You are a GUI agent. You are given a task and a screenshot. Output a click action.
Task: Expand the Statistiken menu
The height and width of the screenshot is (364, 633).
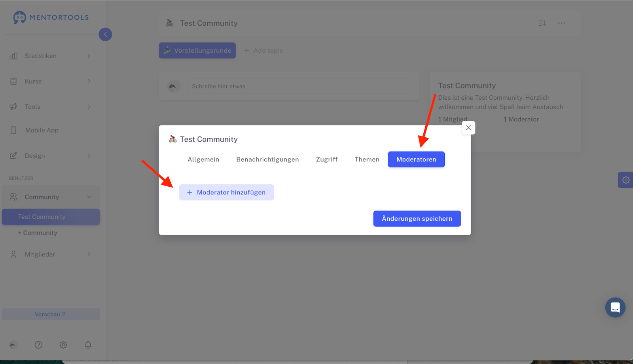pyautogui.click(x=51, y=56)
